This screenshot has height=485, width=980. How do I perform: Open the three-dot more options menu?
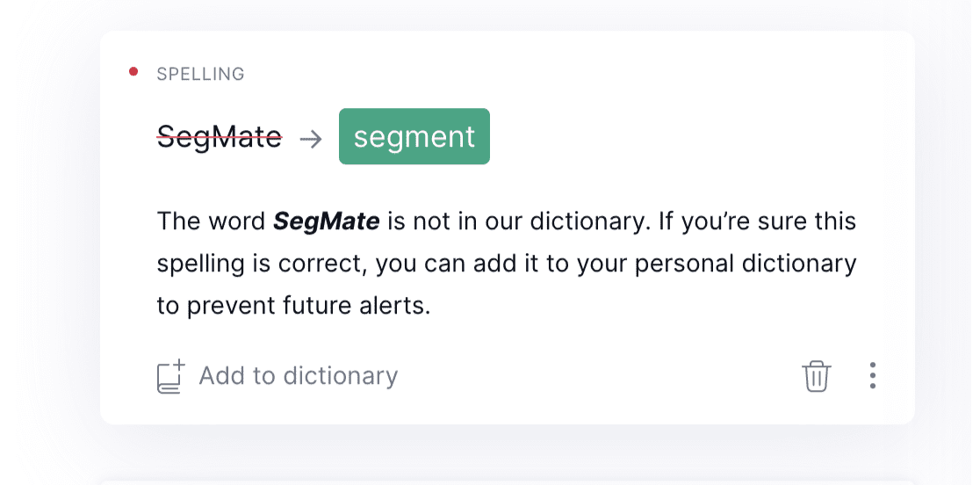coord(873,376)
